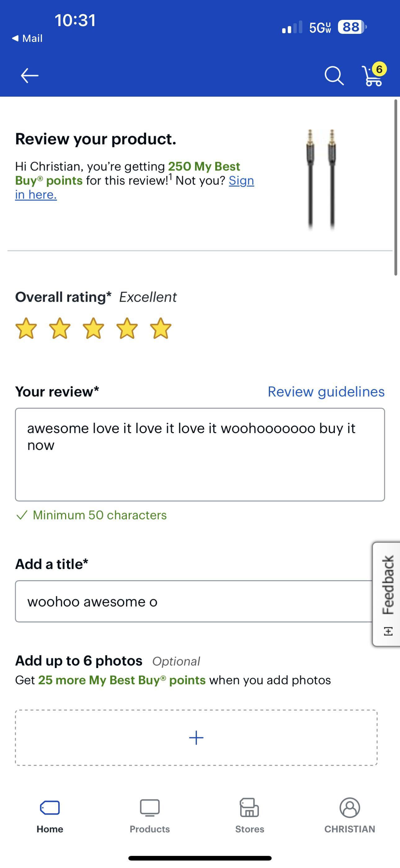The height and width of the screenshot is (868, 400).
Task: Open the CHRISTIAN account tab
Action: [349, 815]
